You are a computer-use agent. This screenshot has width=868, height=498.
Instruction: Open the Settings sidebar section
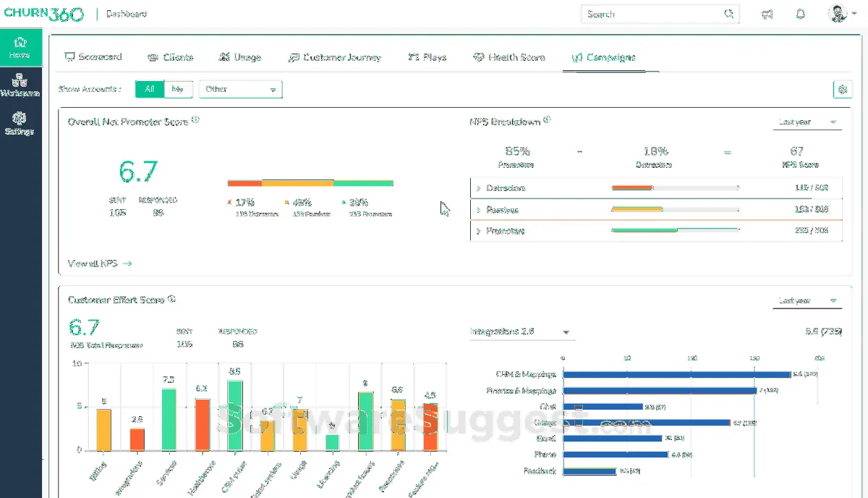20,123
